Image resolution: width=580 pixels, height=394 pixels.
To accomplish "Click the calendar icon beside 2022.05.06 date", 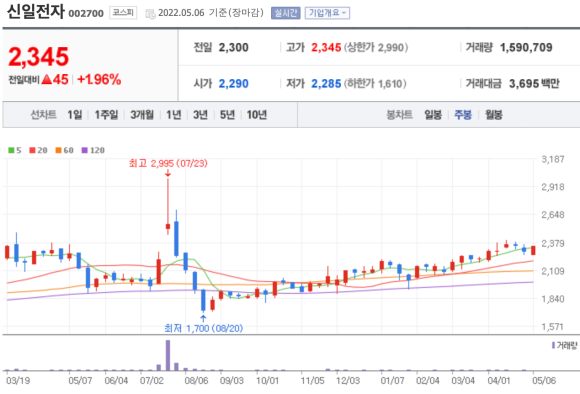I will (150, 14).
